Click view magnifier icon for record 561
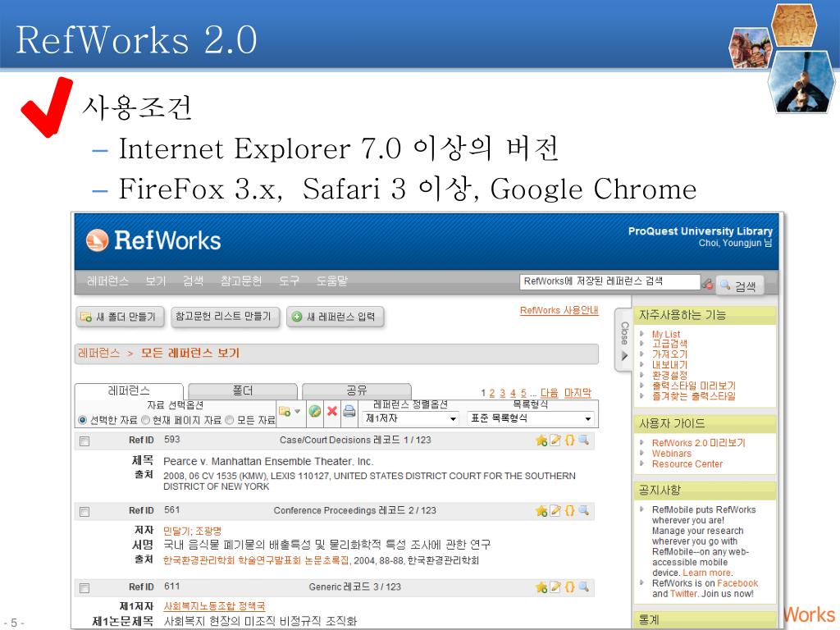 (584, 510)
